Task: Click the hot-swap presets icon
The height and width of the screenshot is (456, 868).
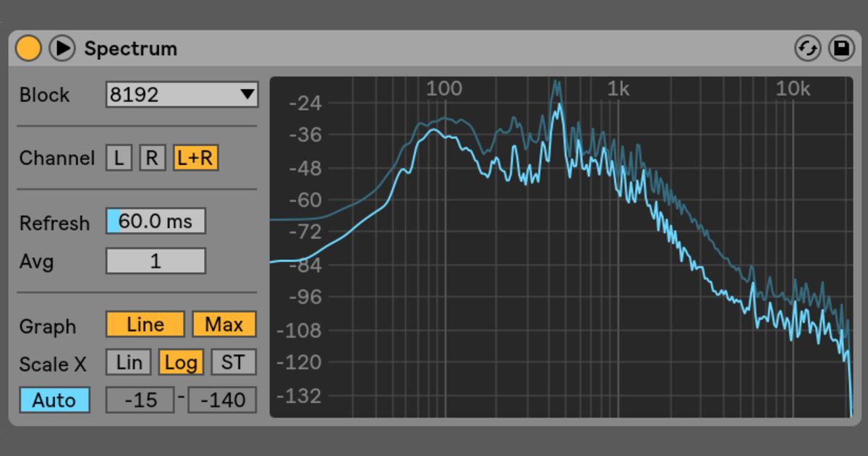Action: 807,48
